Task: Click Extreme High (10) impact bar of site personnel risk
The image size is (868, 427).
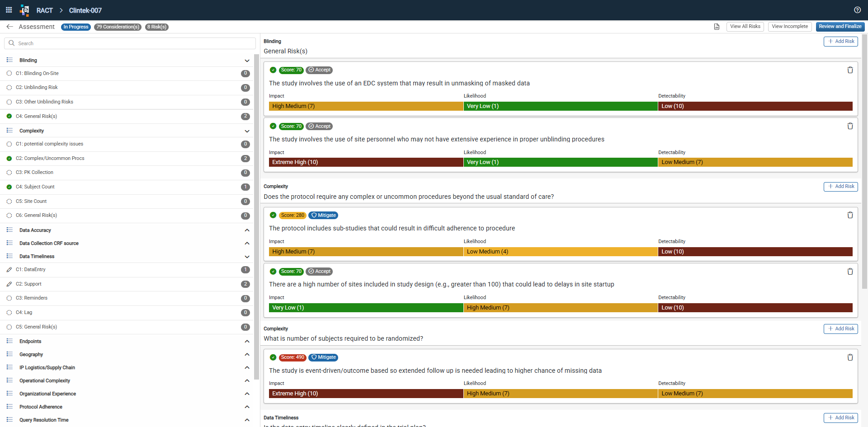Action: pyautogui.click(x=366, y=162)
